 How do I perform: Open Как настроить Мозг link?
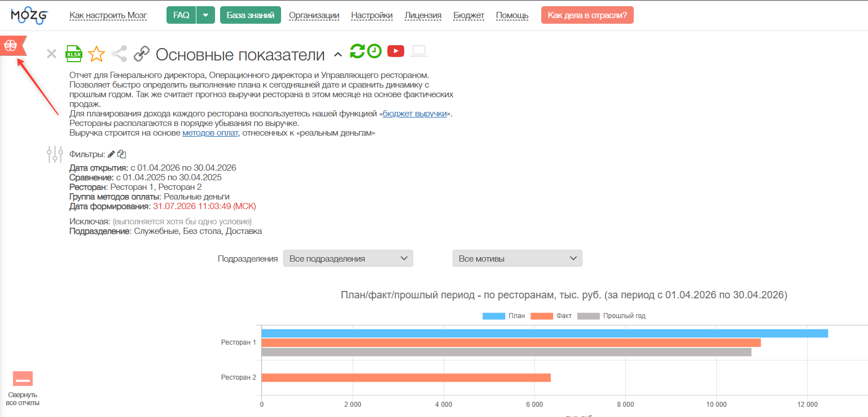click(x=108, y=15)
